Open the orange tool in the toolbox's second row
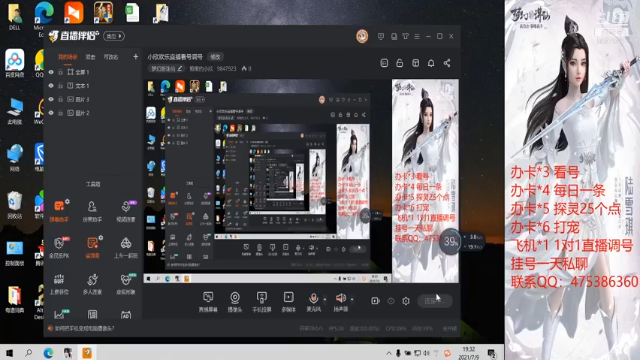Viewport: 640px width, 360px height. click(92, 247)
